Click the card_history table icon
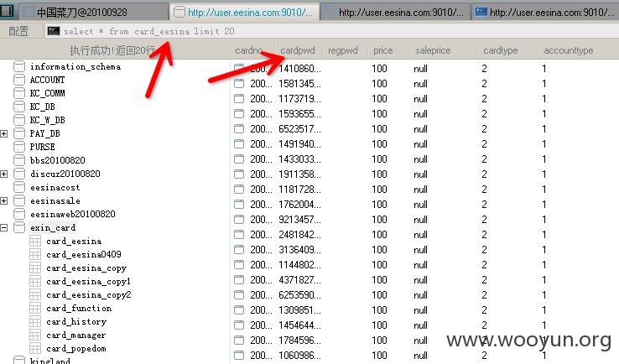Viewport: 619px width, 364px height. click(35, 322)
